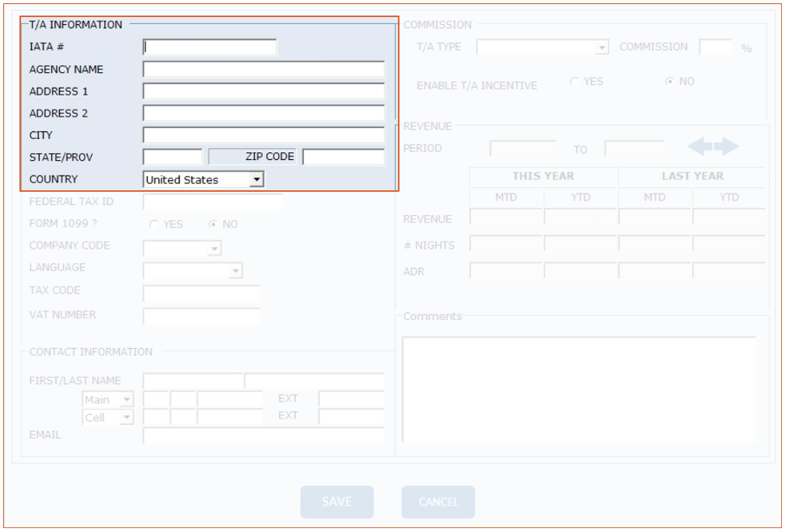The width and height of the screenshot is (785, 532).
Task: Focus the Agency Name text field
Action: 263,69
